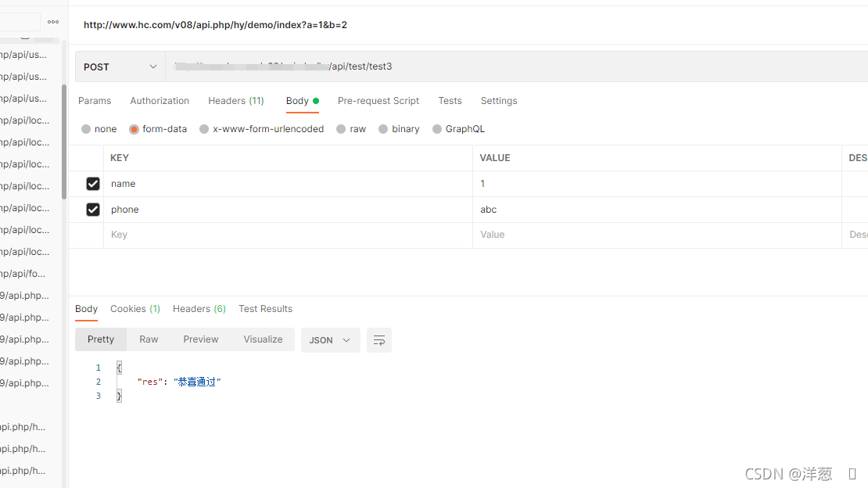
Task: Open the Headers (11) request tab
Action: pyautogui.click(x=236, y=101)
